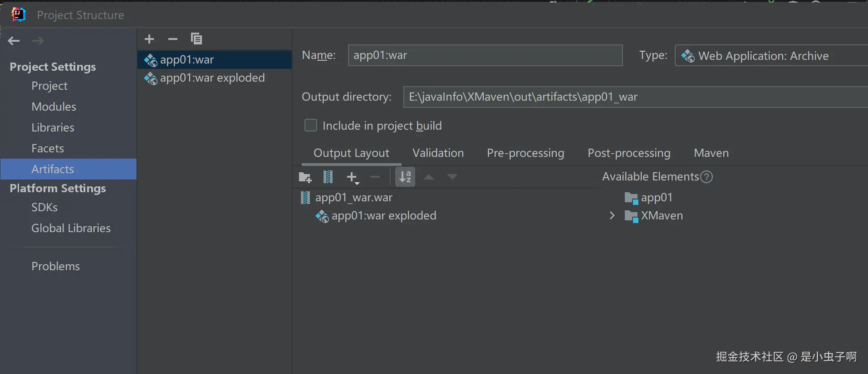Click the create archive icon
Screen dimensions: 868x374
pyautogui.click(x=328, y=177)
